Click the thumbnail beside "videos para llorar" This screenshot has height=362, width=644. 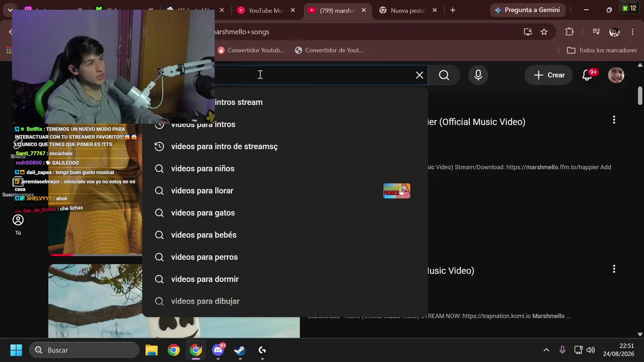[x=397, y=191]
